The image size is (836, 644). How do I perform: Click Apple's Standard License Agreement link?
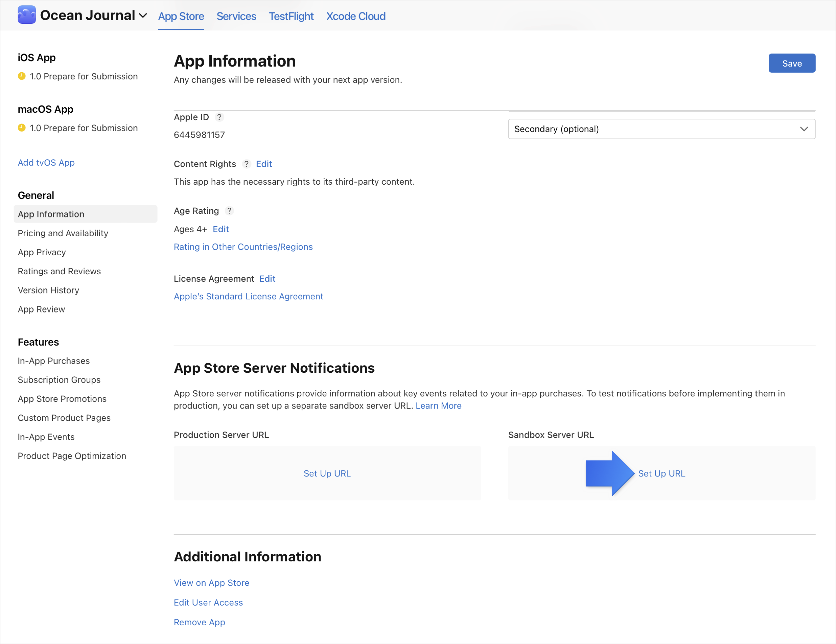[248, 296]
